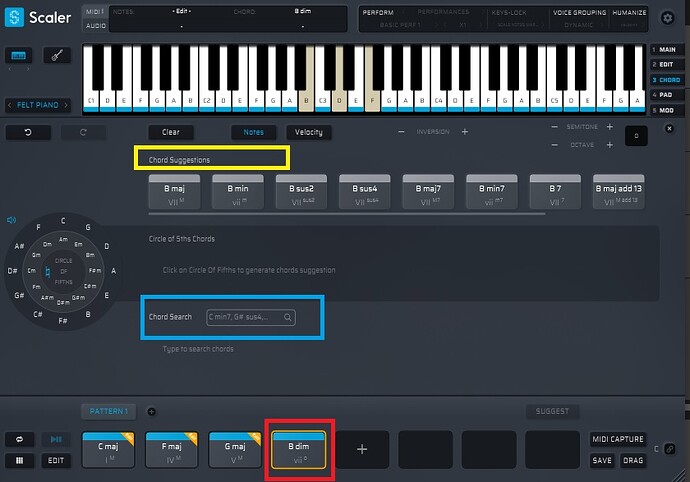This screenshot has height=482, width=690.
Task: Toggle the Notes edit mode
Action: pos(253,132)
